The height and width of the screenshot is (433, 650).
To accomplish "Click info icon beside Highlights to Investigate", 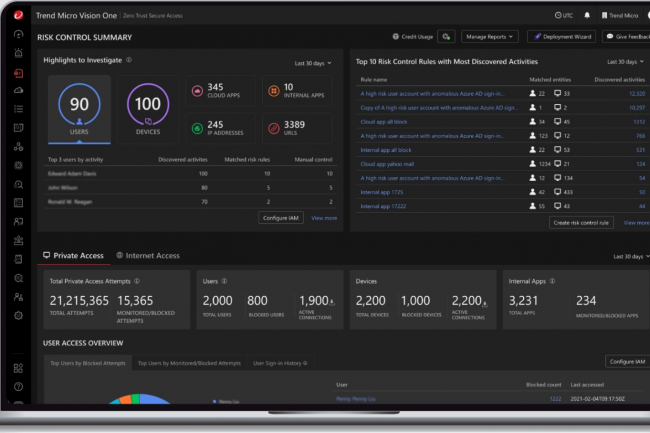I will click(x=129, y=61).
